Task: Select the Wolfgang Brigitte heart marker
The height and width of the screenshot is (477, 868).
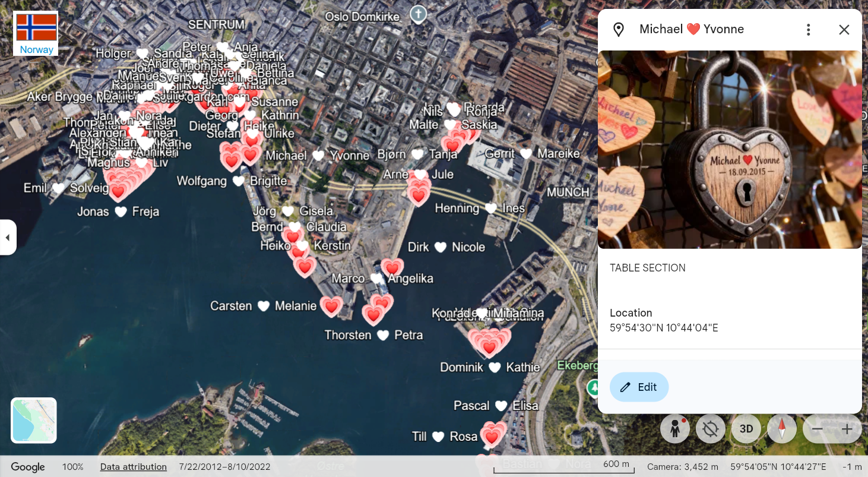Action: (238, 181)
